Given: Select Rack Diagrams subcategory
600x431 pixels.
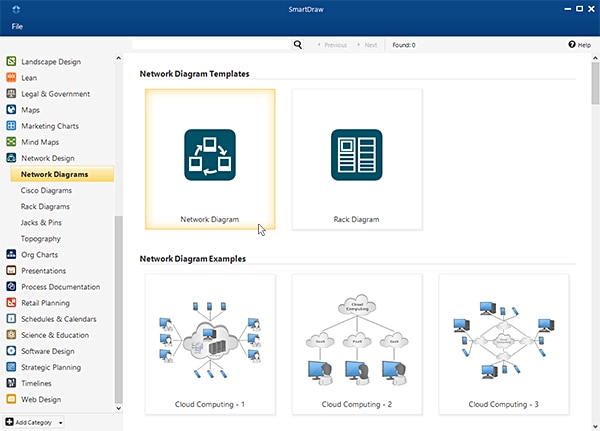Looking at the screenshot, I should point(45,206).
